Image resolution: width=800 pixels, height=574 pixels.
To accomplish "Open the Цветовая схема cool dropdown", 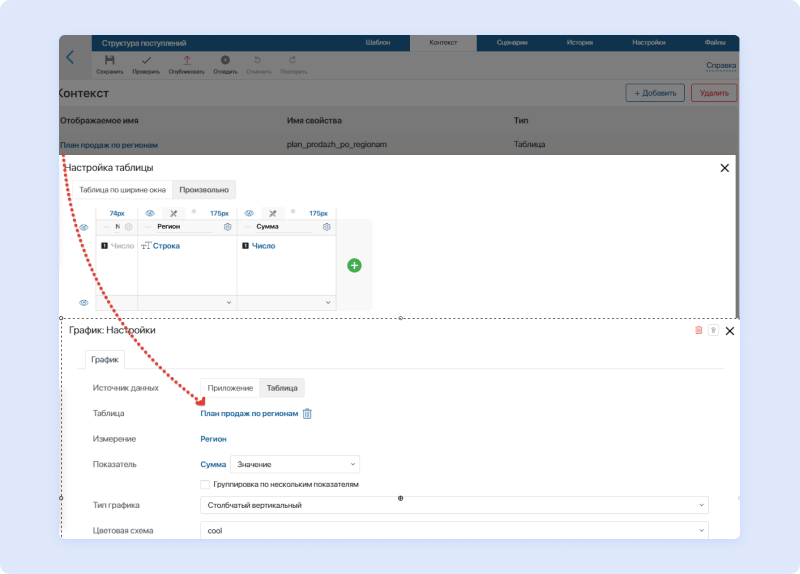I will click(x=454, y=531).
